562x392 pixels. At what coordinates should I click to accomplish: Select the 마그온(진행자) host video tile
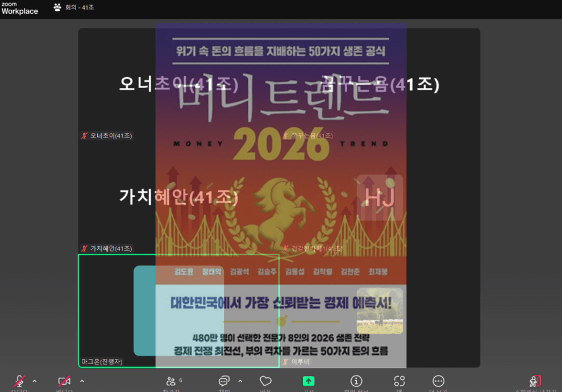click(x=178, y=311)
